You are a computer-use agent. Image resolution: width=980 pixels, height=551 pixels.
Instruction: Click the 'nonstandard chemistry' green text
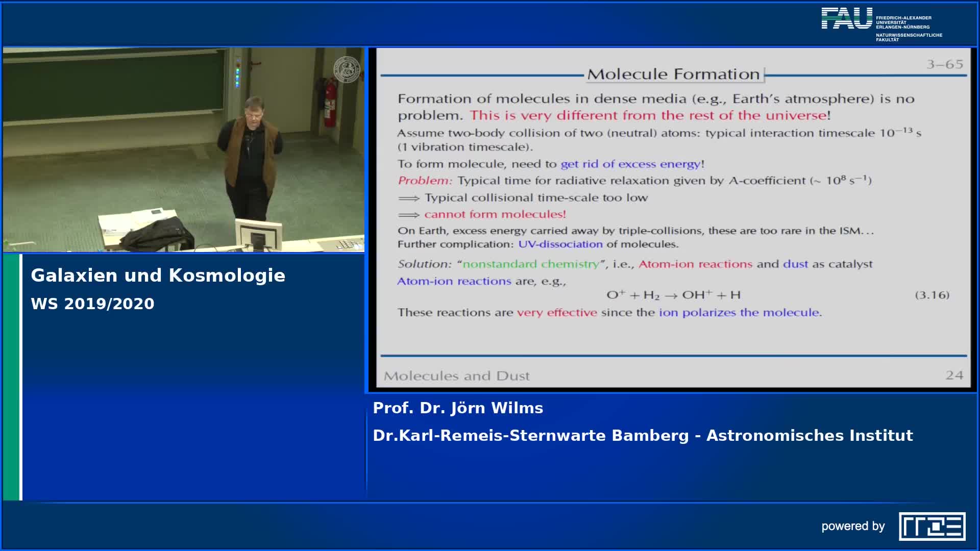click(530, 264)
